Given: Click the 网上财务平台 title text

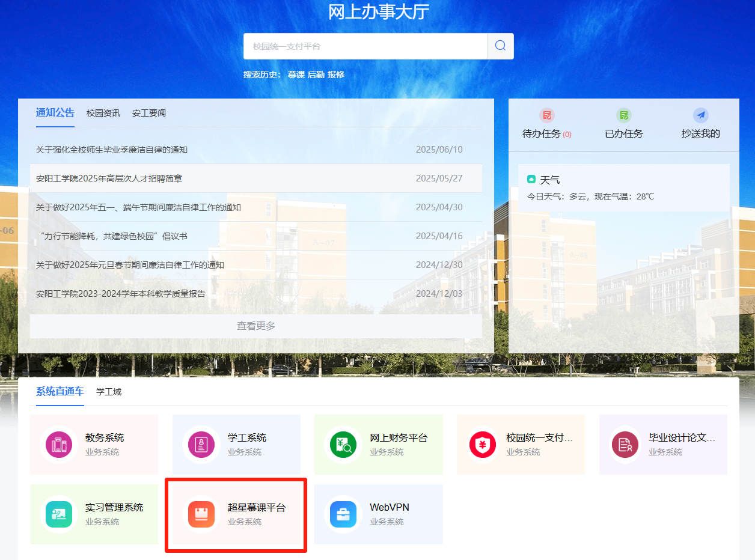Looking at the screenshot, I should pos(399,438).
